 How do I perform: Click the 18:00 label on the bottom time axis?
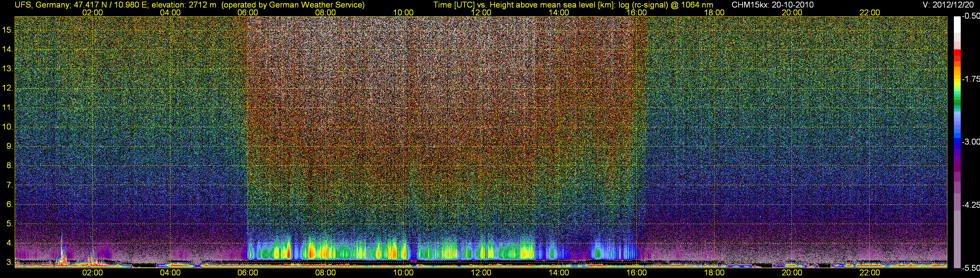tap(714, 273)
